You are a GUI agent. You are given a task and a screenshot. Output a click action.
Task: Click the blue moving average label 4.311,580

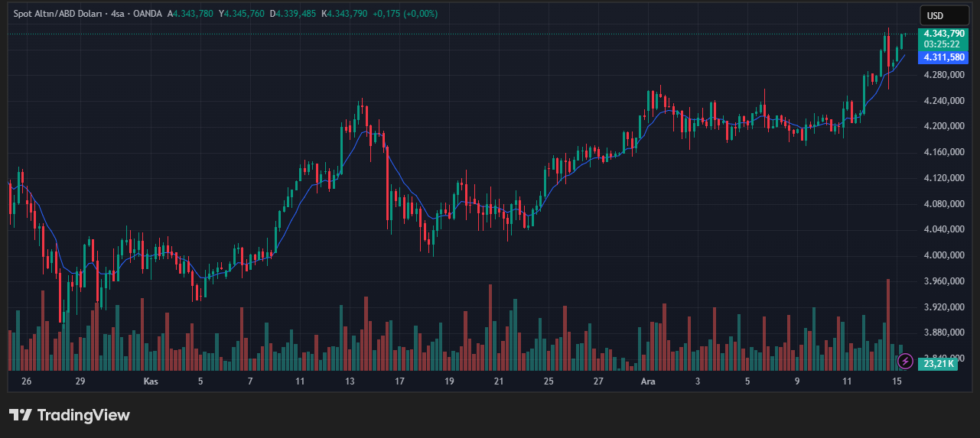(944, 57)
